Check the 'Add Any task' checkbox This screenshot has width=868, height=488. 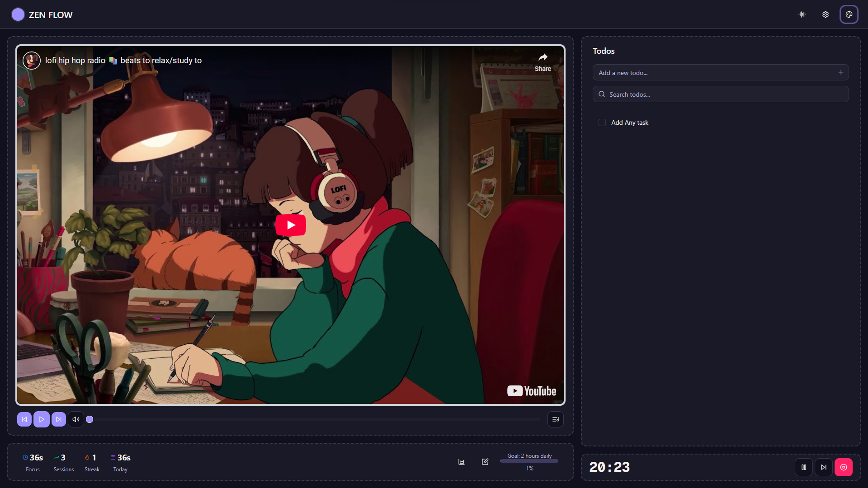coord(602,122)
